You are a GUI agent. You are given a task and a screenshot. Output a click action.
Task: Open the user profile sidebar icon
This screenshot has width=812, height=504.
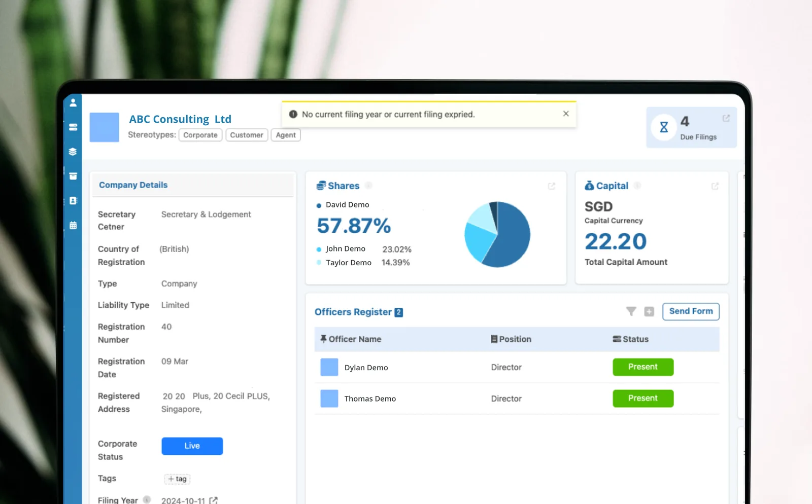click(x=73, y=102)
